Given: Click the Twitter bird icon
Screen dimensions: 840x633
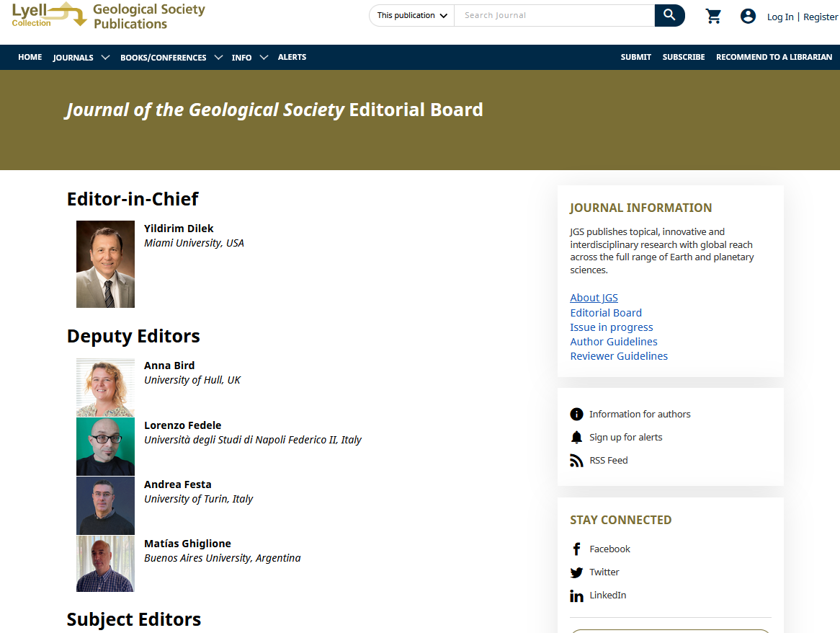Looking at the screenshot, I should [576, 572].
